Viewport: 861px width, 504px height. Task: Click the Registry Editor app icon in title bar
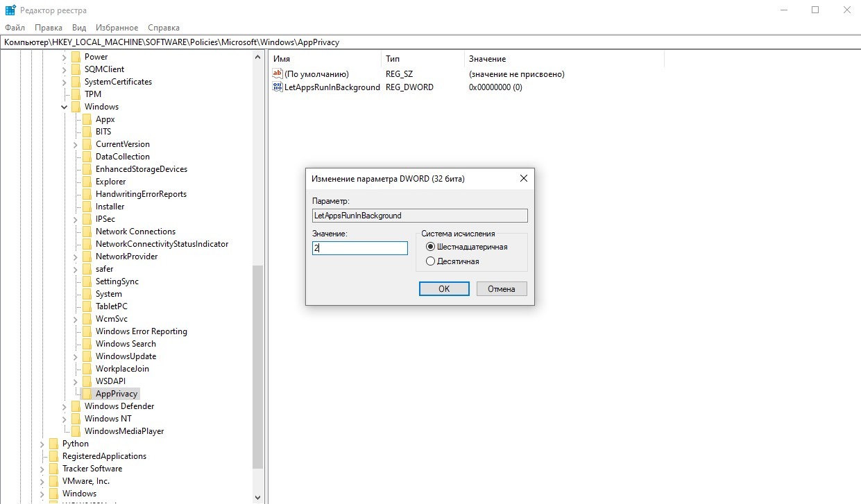pyautogui.click(x=10, y=10)
